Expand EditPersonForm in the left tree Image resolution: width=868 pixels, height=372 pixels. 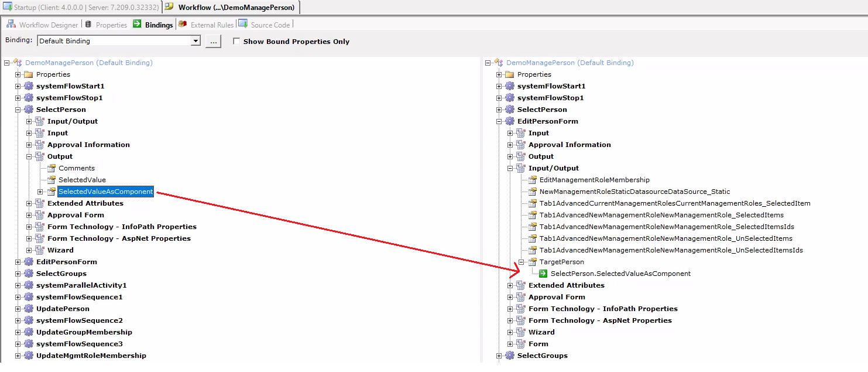(18, 262)
